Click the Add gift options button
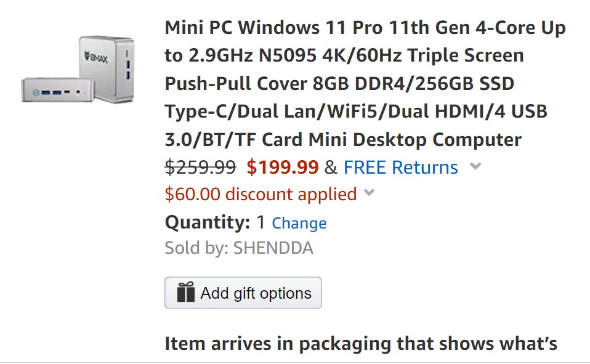Viewport: 590px width, 364px height. (x=243, y=292)
